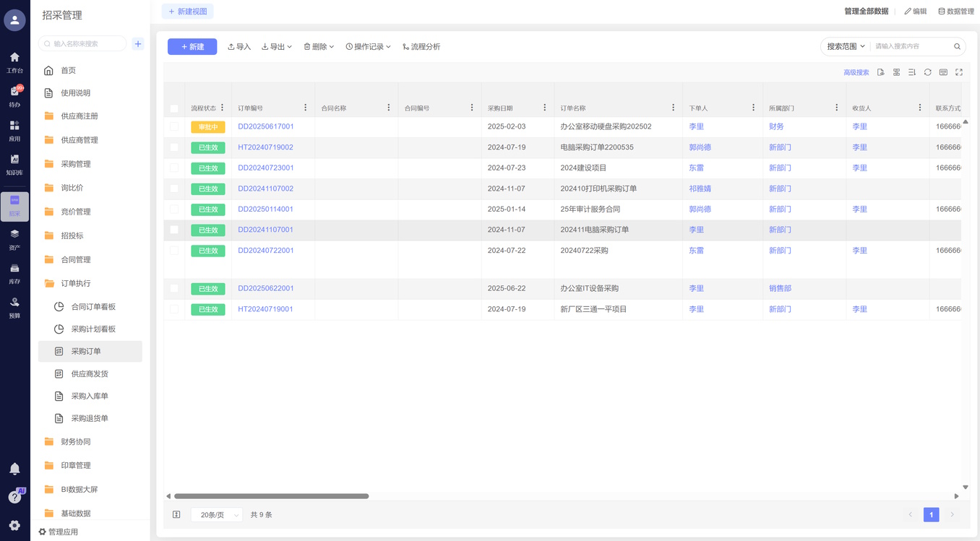Tick the checkbox for order DD20250617001
Screen dimensions: 980x541
(174, 126)
